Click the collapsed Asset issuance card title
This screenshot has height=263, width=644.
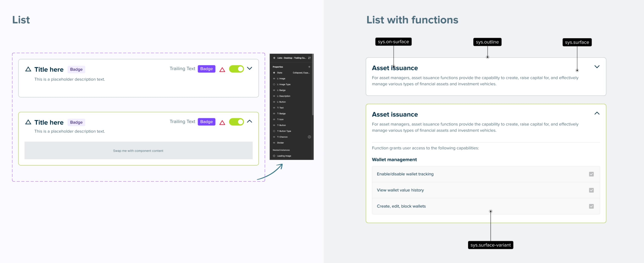click(395, 68)
